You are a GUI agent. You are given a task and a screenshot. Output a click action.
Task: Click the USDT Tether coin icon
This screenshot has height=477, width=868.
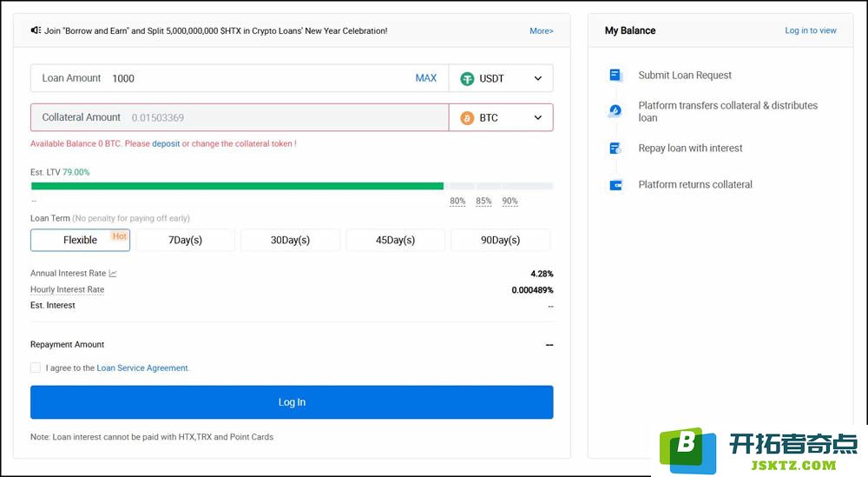[467, 79]
